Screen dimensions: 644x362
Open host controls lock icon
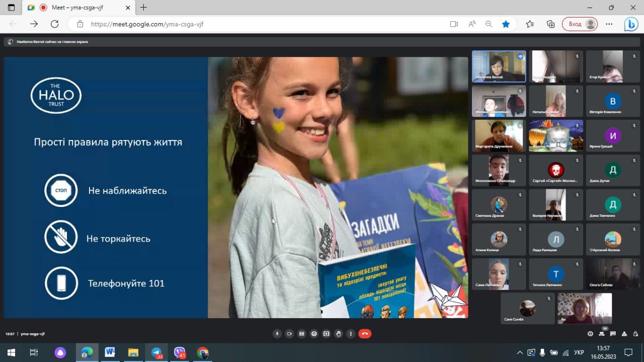(635, 334)
